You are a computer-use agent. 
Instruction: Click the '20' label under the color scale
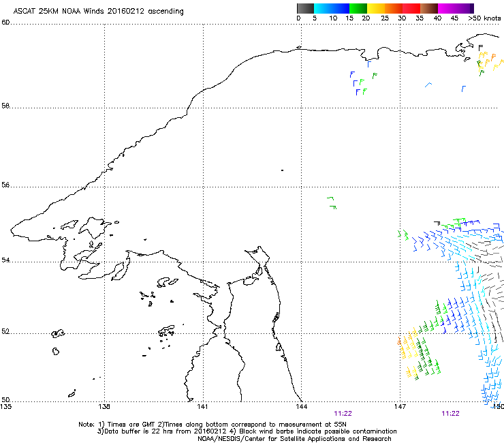click(366, 18)
